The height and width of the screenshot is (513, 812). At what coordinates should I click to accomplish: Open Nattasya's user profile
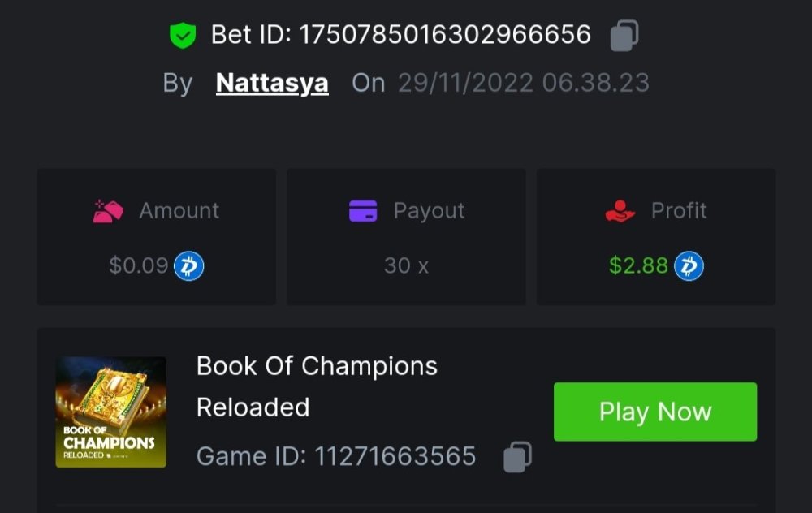272,83
